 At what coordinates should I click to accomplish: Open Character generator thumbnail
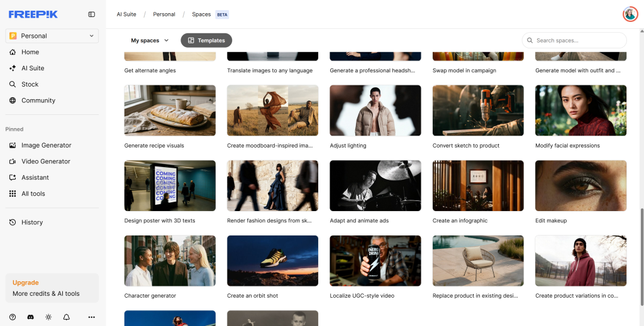coord(170,261)
